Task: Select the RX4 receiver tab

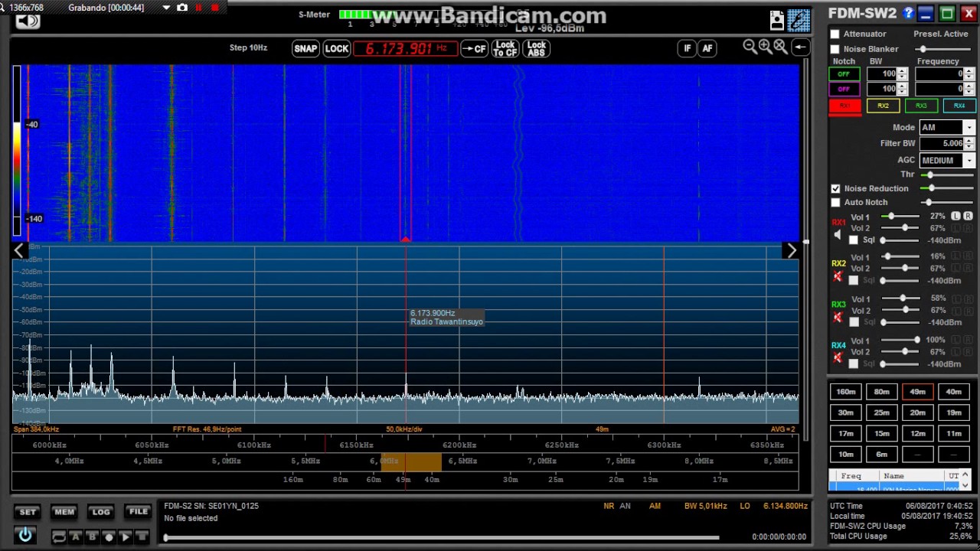Action: pyautogui.click(x=959, y=106)
